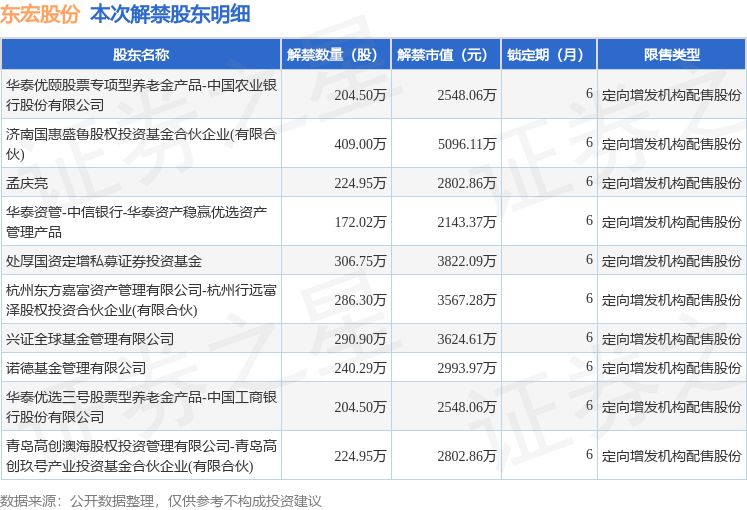Select the 解禁数量(股) column header
Viewport: 747px width, 510px height.
coord(336,55)
